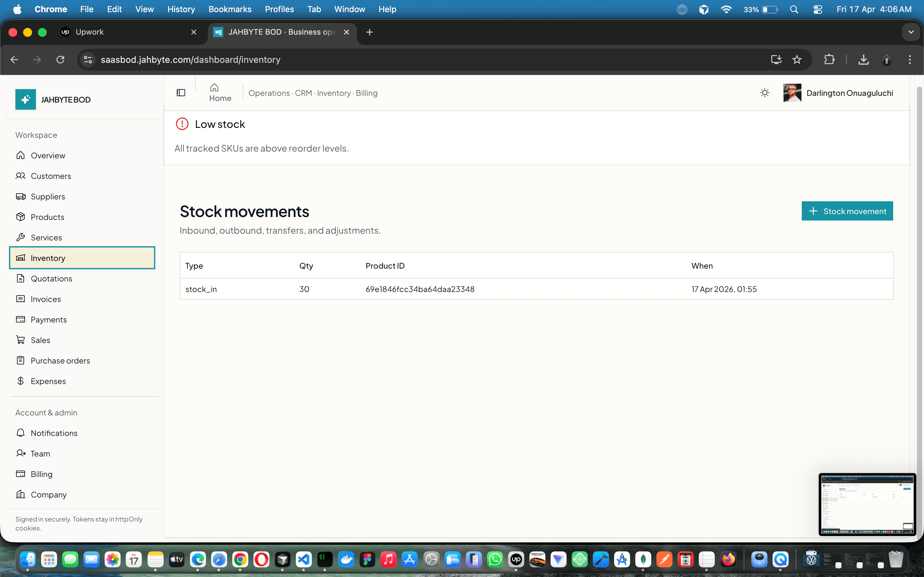Select the Expenses dollar icon

pyautogui.click(x=21, y=381)
